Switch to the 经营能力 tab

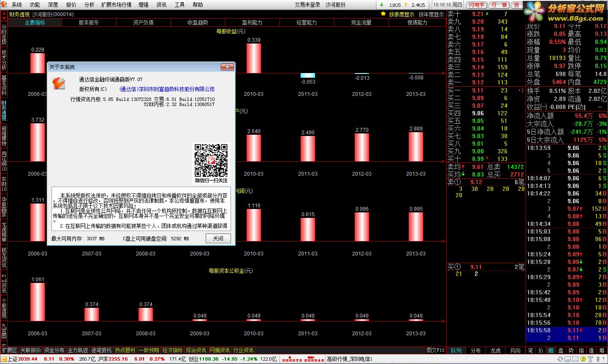click(x=307, y=22)
